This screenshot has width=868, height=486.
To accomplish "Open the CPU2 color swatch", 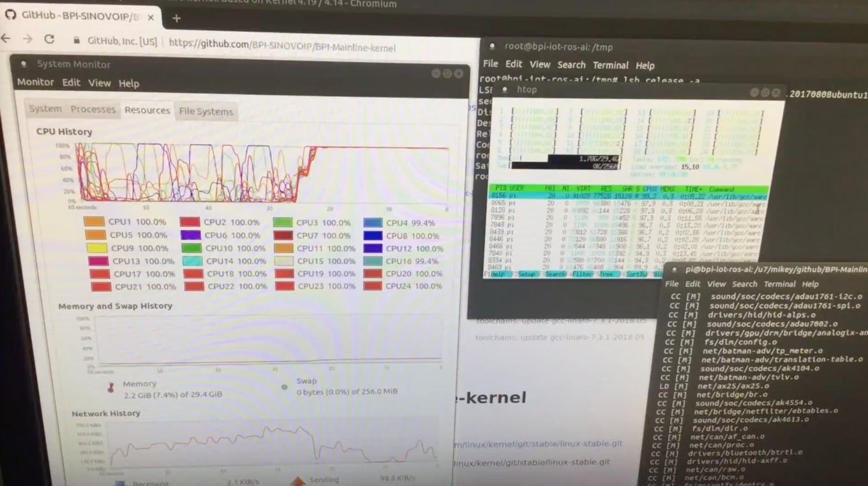I will pos(190,223).
